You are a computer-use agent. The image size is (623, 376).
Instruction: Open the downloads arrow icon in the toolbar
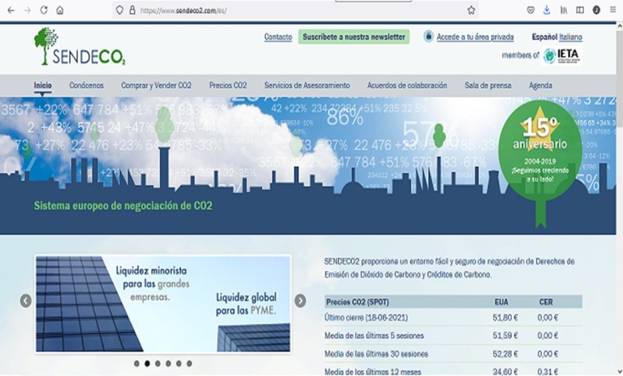(x=547, y=10)
